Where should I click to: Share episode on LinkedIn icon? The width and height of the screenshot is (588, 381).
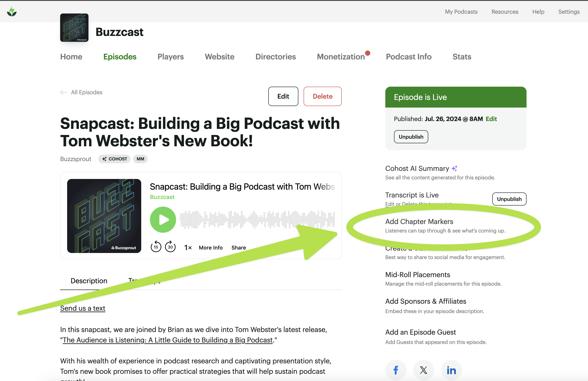click(x=451, y=370)
